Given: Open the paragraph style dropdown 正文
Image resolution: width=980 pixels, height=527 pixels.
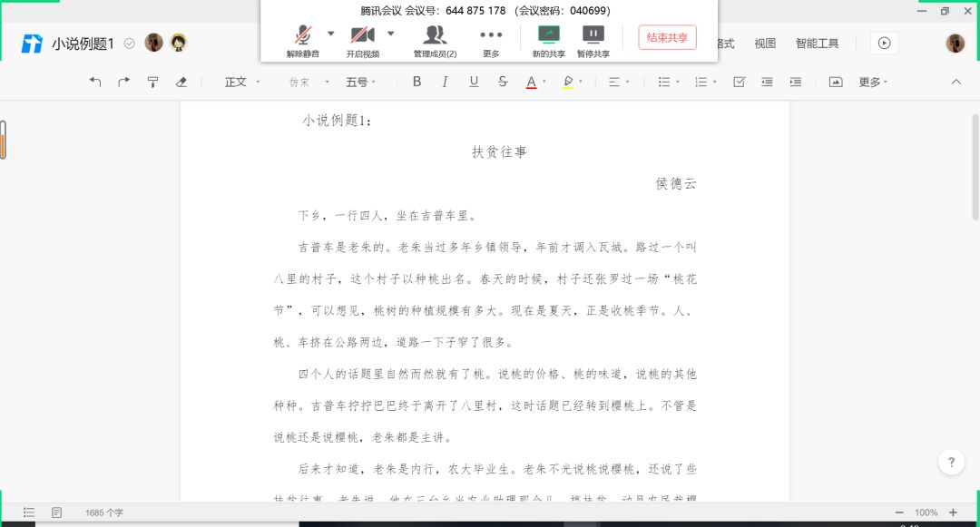Looking at the screenshot, I should [x=242, y=82].
